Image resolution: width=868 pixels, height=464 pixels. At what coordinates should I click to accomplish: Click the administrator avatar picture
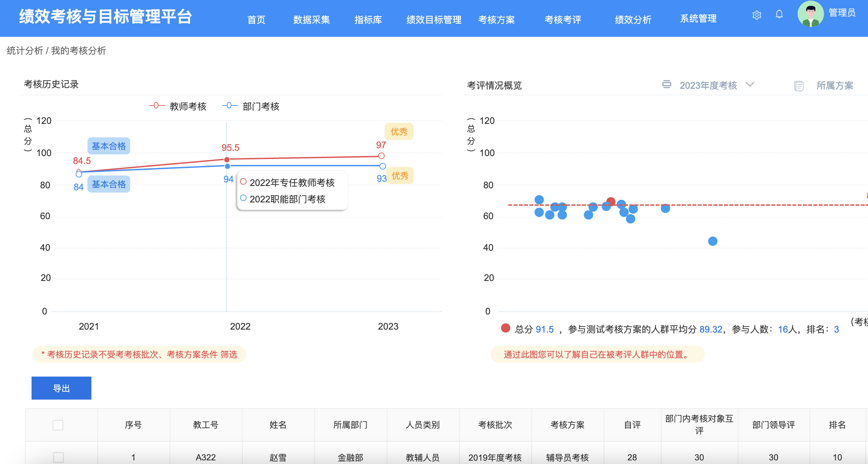click(x=810, y=14)
